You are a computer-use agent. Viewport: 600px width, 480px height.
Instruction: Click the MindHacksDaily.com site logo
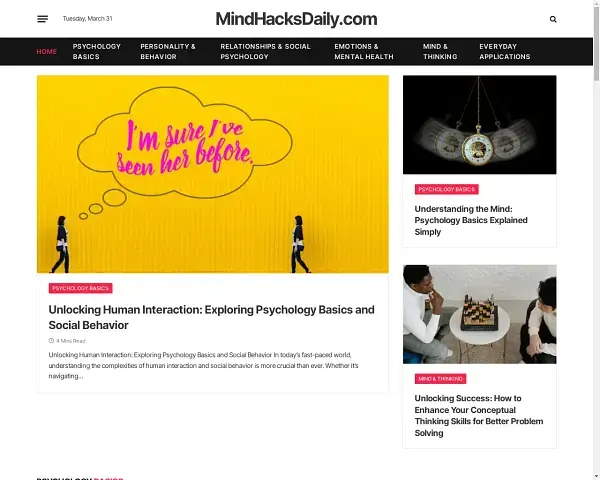tap(297, 19)
